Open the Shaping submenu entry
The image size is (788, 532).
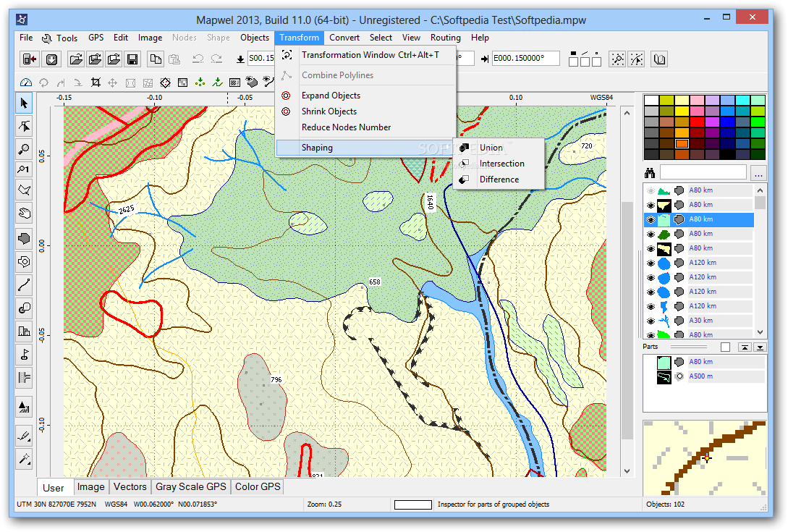[x=365, y=148]
